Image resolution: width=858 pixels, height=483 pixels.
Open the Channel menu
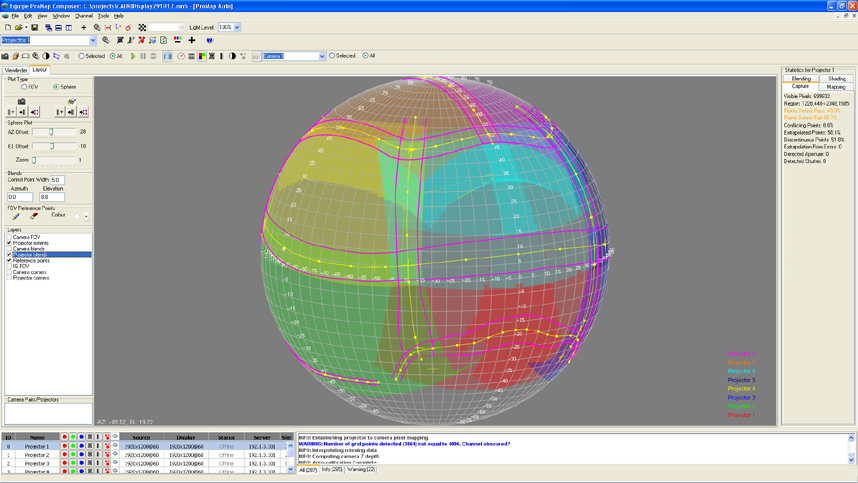coord(84,16)
